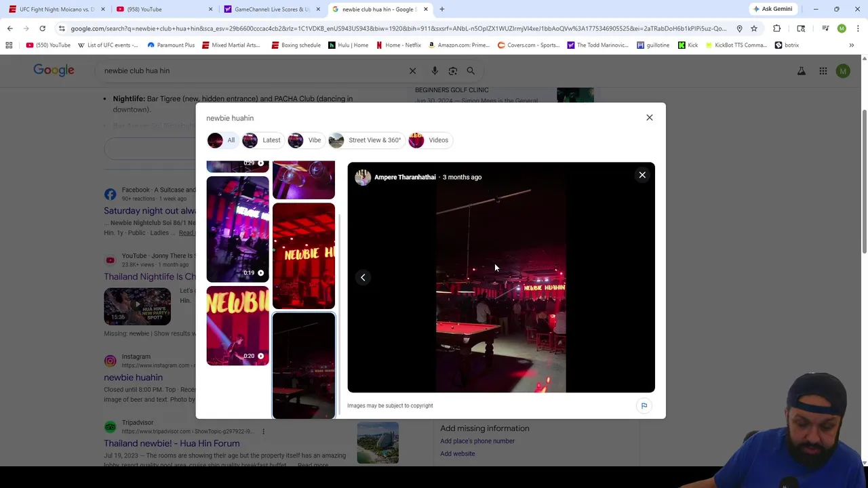Start a voice search with microphone icon

pyautogui.click(x=435, y=70)
